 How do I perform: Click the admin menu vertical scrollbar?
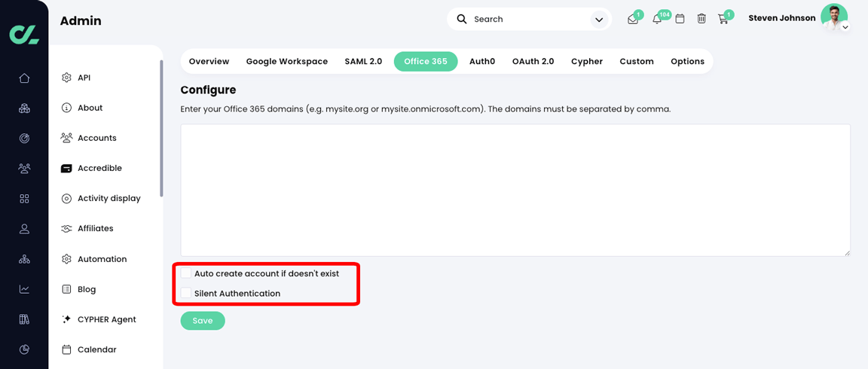tap(162, 128)
